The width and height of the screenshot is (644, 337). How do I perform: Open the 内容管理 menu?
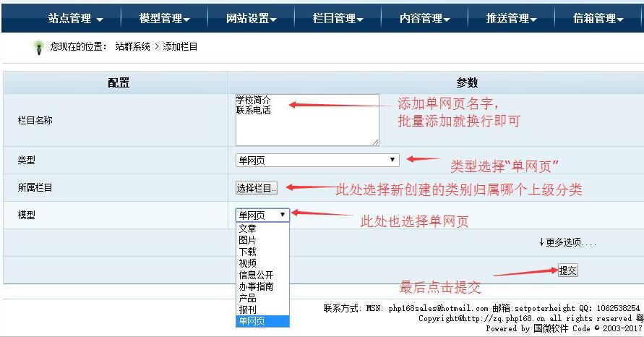coord(425,19)
